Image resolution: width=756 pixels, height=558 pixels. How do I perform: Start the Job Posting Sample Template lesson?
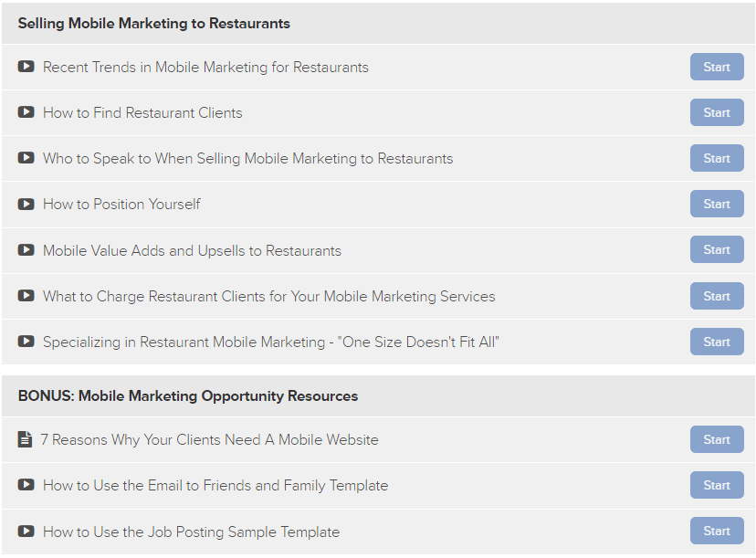click(717, 531)
